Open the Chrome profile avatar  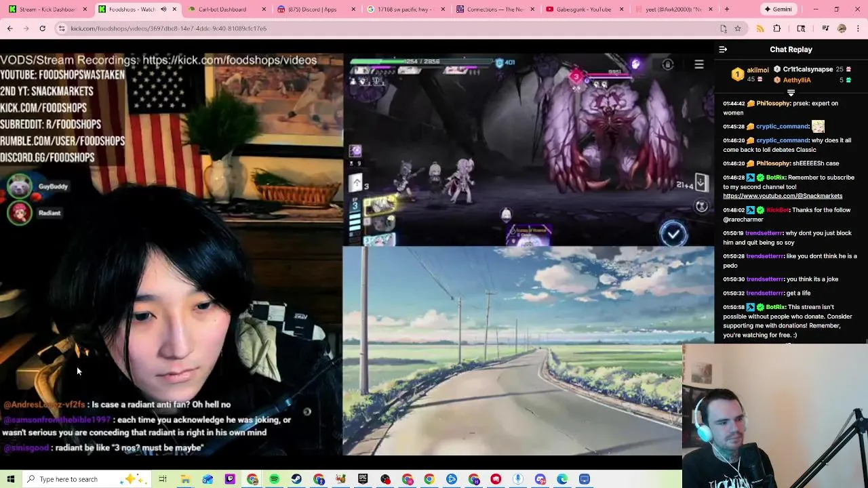click(x=842, y=28)
